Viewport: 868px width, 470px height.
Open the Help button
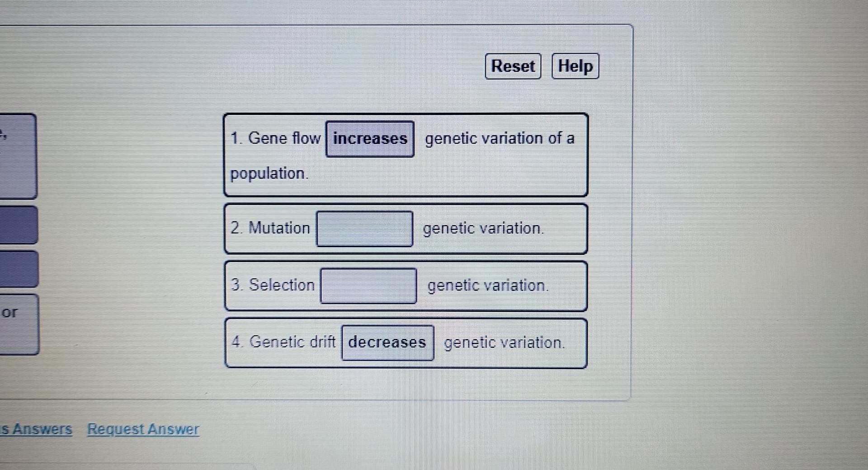click(x=575, y=66)
